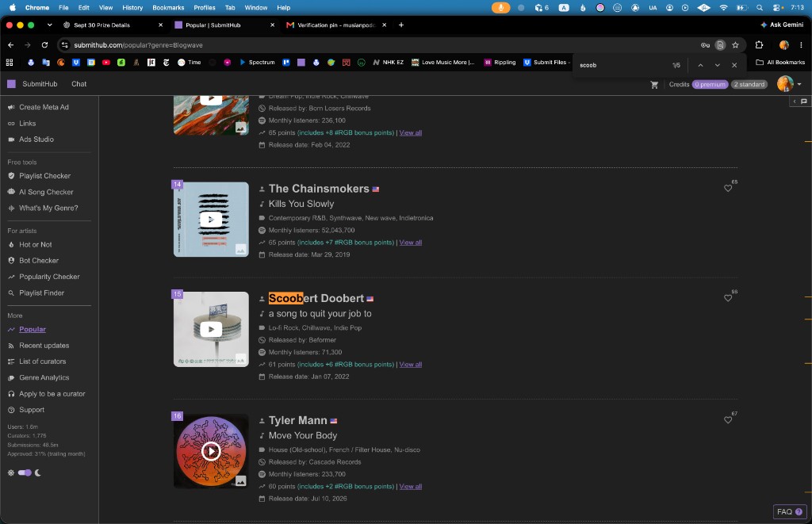The image size is (812, 524).
Task: Click the find-in-page search field
Action: 622,65
